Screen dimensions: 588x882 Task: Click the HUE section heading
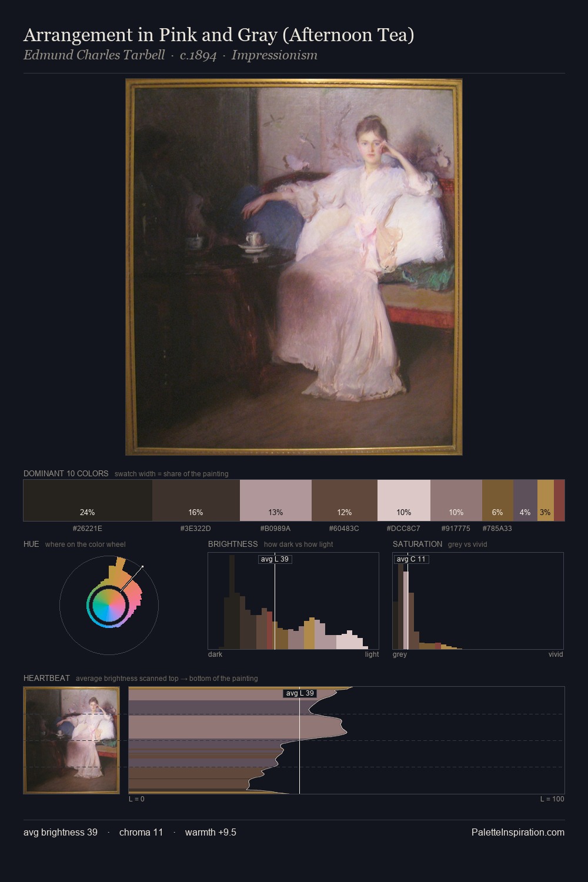(31, 544)
